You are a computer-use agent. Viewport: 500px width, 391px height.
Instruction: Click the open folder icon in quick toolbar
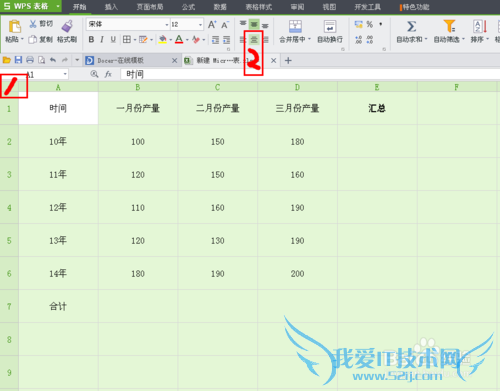tap(7, 60)
